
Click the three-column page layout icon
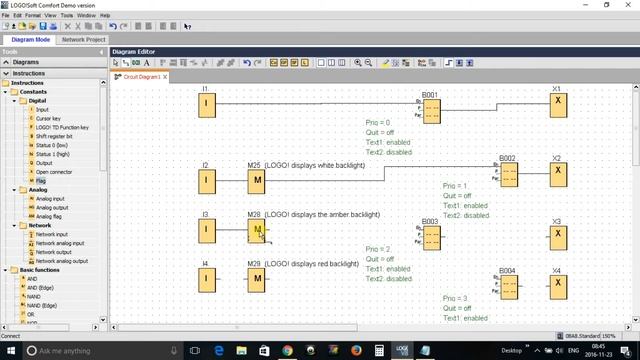(342, 63)
